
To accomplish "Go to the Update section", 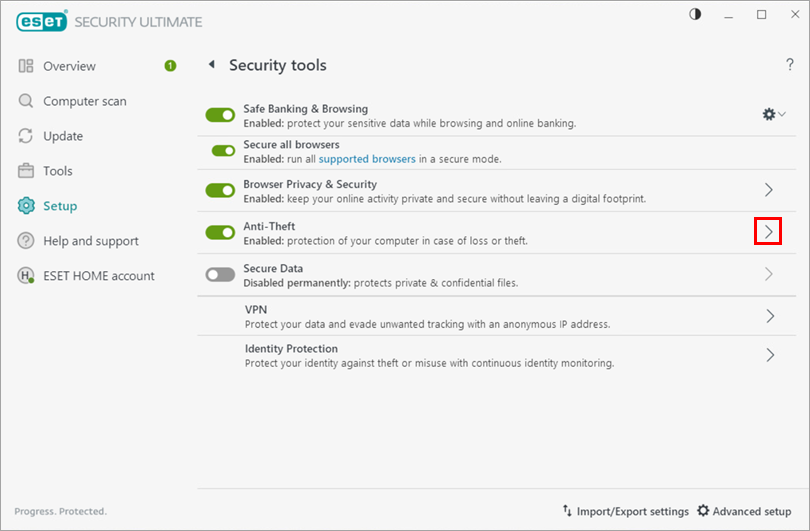I will coord(63,136).
